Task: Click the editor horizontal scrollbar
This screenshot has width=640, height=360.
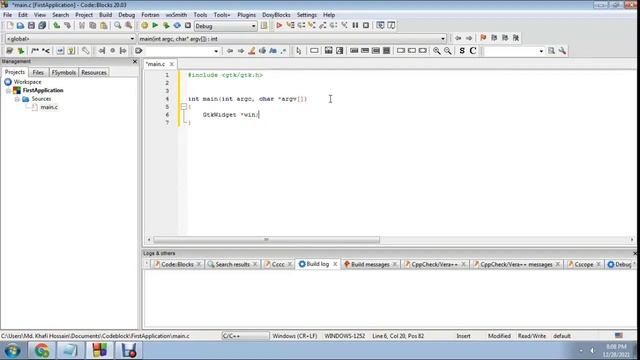Action: pyautogui.click(x=266, y=240)
